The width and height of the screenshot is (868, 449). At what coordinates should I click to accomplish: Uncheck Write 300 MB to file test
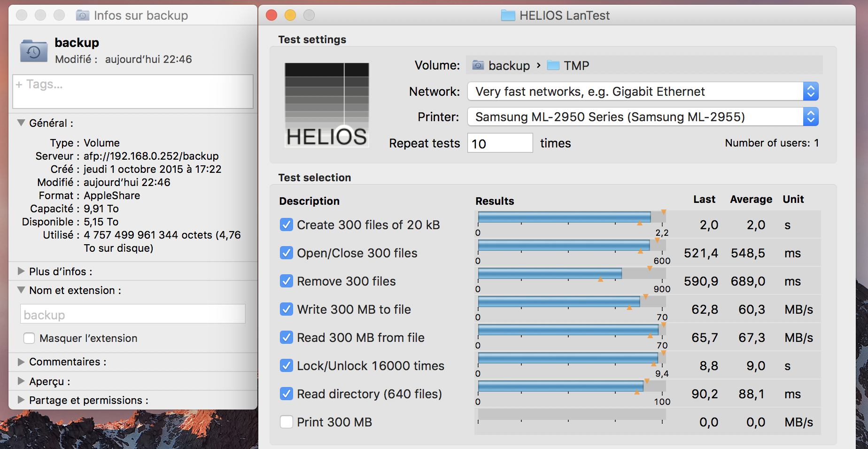(287, 309)
